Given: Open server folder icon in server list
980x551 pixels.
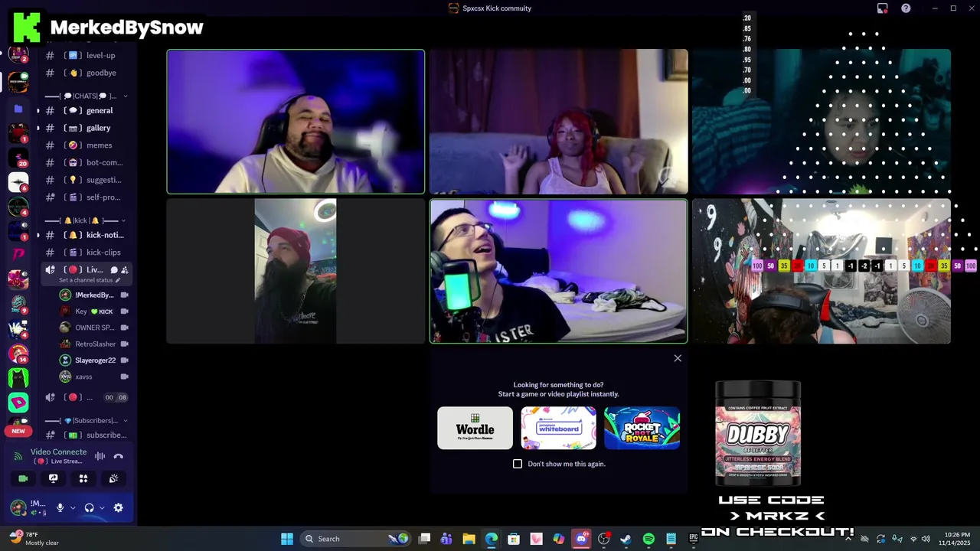Looking at the screenshot, I should (18, 109).
